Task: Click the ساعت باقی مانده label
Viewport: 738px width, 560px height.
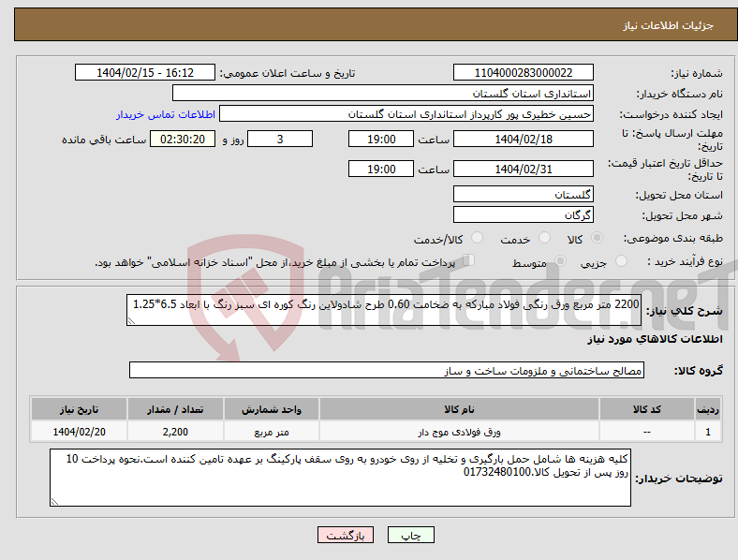Action: (104, 140)
